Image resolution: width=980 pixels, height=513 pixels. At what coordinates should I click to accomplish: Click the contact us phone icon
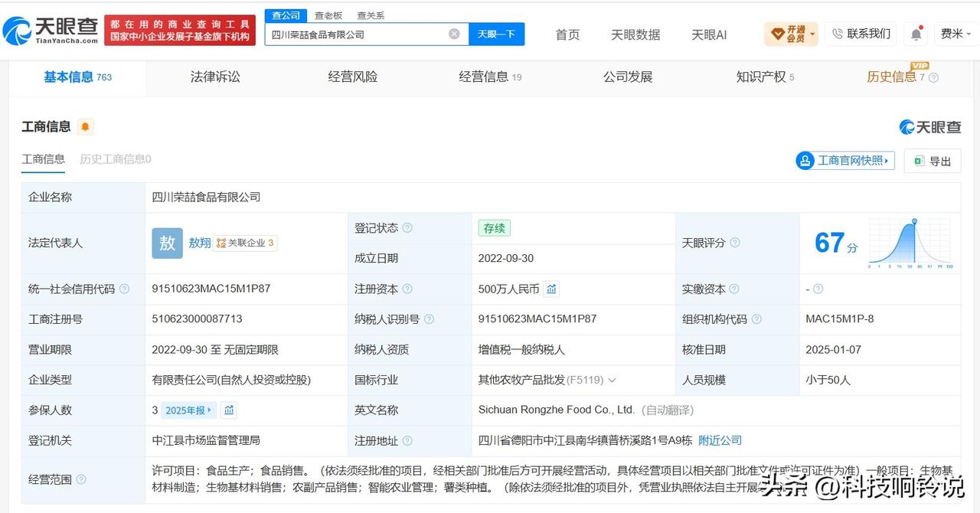pos(837,34)
